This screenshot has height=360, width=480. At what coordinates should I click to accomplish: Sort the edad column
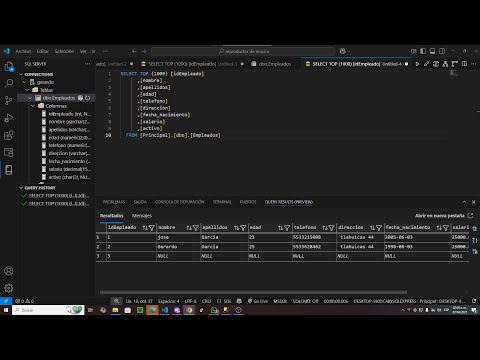pyautogui.click(x=281, y=228)
